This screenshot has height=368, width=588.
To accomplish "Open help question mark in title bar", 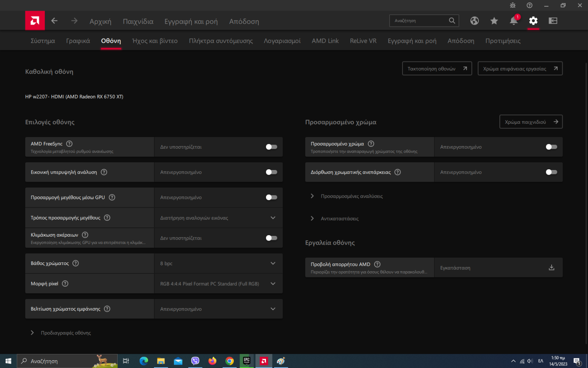I will (x=530, y=5).
